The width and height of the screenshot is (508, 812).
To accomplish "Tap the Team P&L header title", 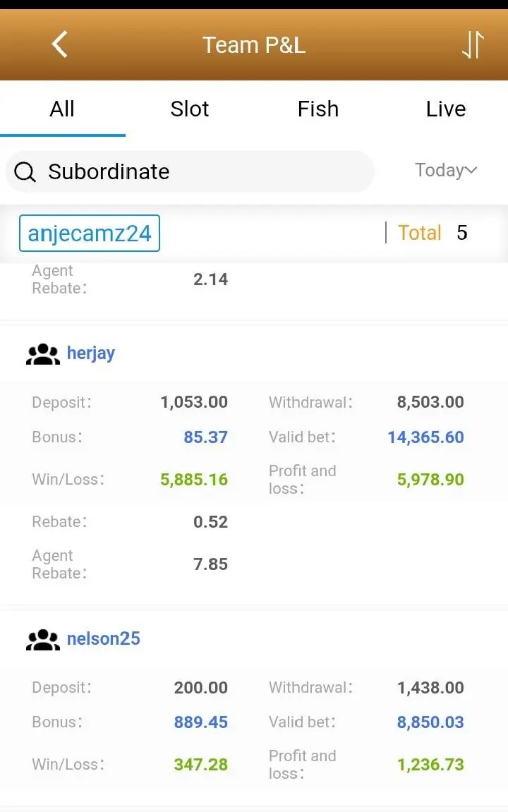I will point(254,45).
